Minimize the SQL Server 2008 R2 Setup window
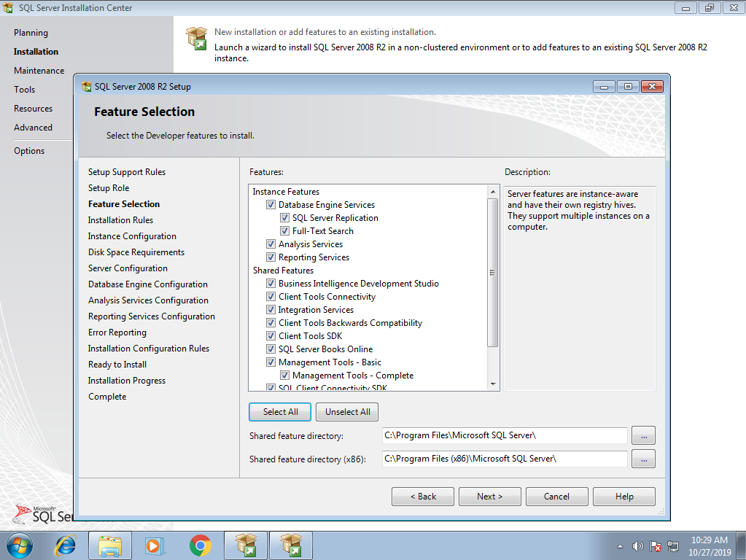The image size is (746, 560). [605, 87]
